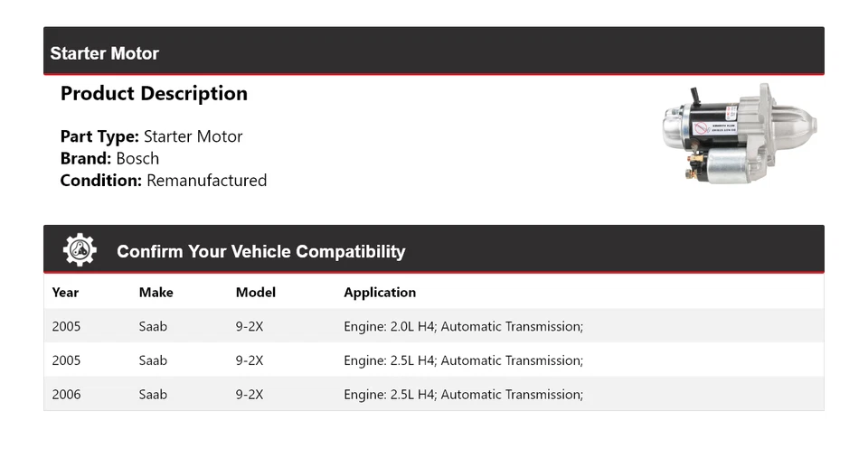The height and width of the screenshot is (467, 868).
Task: Select the 2005 Saab 2.5L H4 row
Action: pyautogui.click(x=434, y=360)
